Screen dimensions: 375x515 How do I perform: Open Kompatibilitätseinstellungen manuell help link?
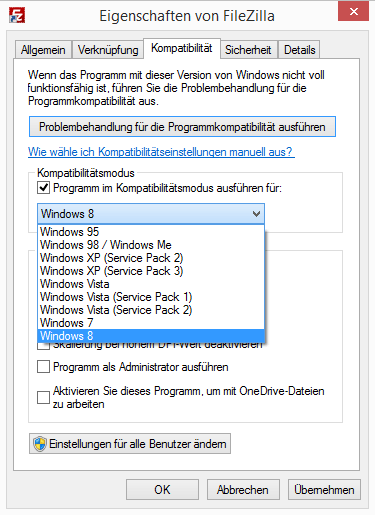(161, 152)
